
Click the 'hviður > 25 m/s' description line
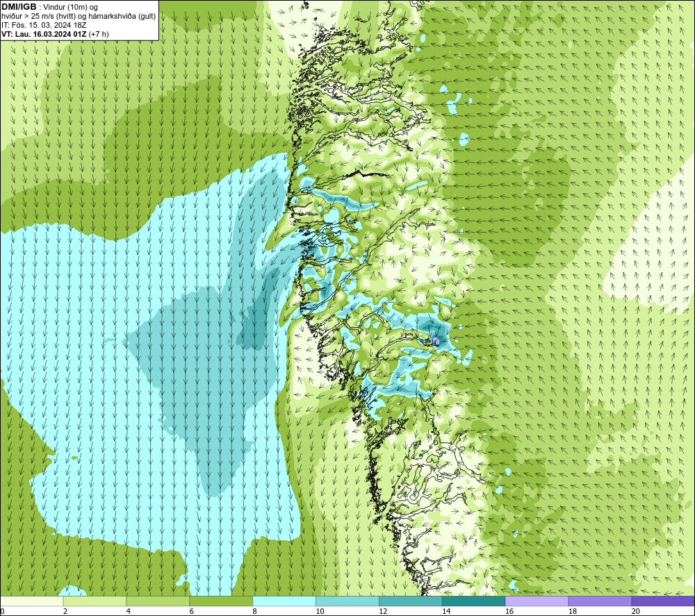click(79, 17)
